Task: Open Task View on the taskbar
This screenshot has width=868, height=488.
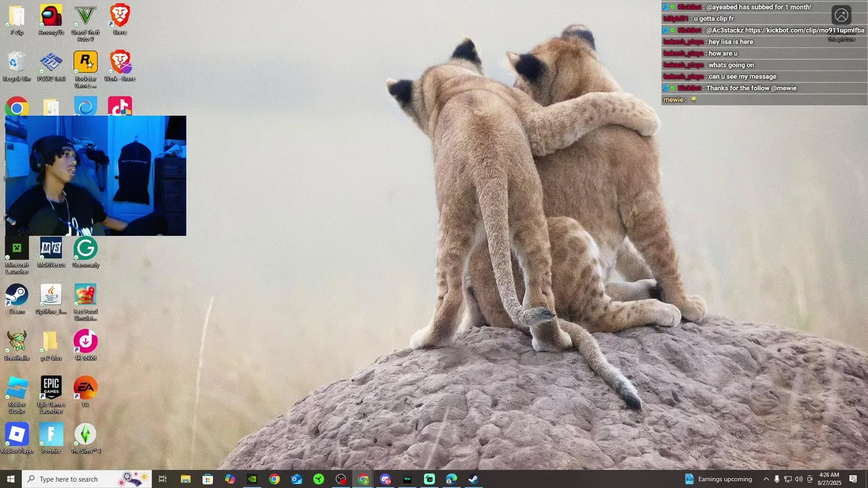Action: [163, 479]
